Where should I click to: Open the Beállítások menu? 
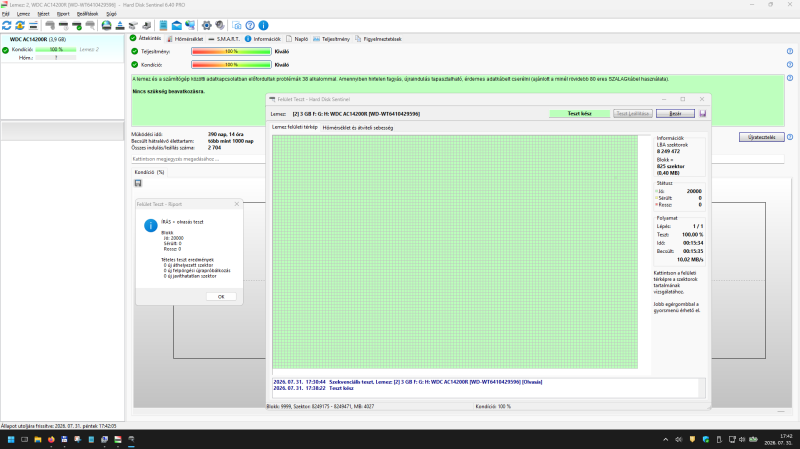(x=87, y=14)
